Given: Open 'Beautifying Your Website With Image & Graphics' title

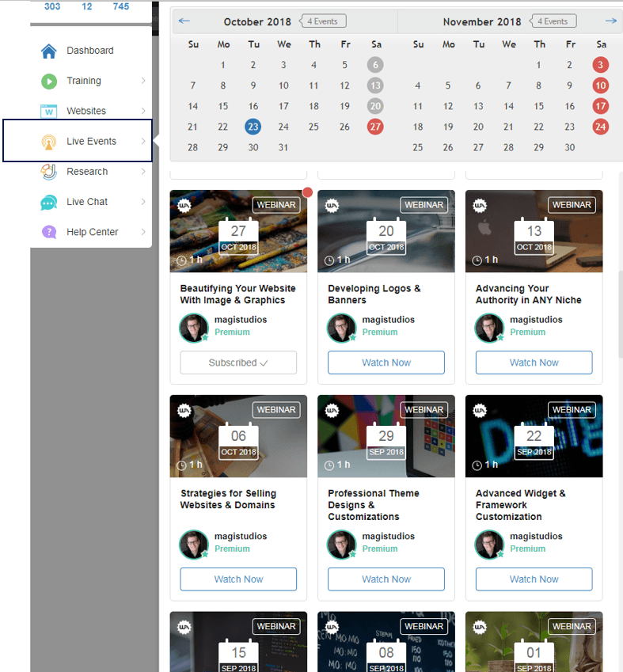Looking at the screenshot, I should coord(237,294).
